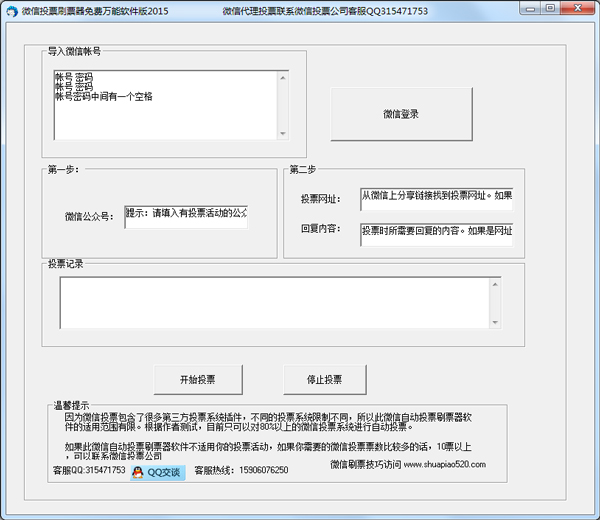
Task: Click the 第一步 group label
Action: click(63, 170)
